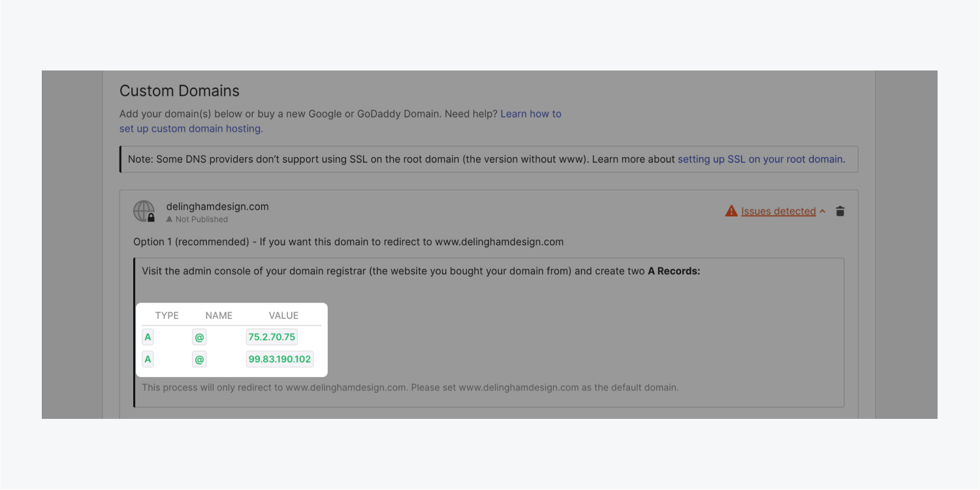
Task: Click the first row's A type badge
Action: (x=148, y=337)
